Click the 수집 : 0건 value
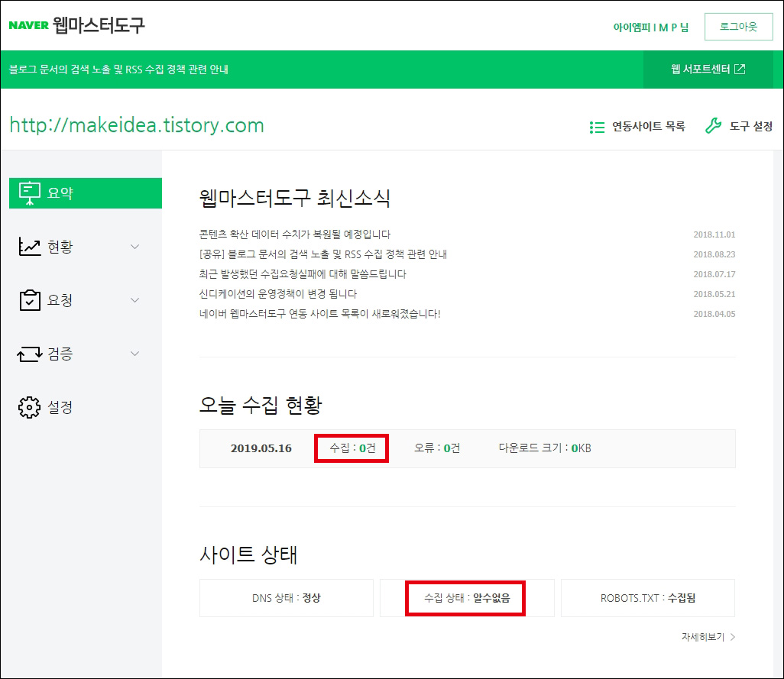 pos(352,448)
